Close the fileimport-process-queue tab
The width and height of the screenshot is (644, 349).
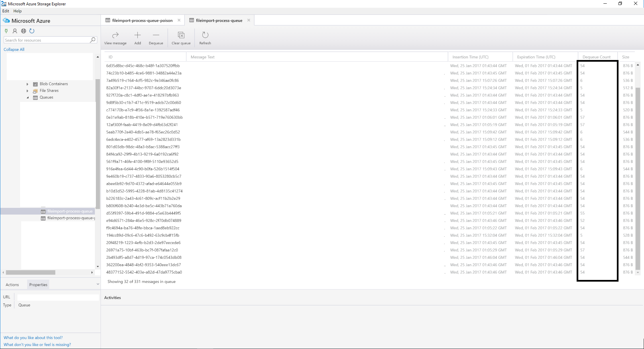[x=249, y=20]
